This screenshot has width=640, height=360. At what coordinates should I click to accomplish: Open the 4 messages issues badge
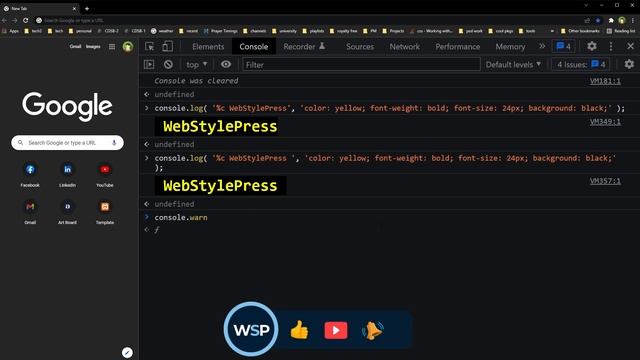click(x=563, y=47)
